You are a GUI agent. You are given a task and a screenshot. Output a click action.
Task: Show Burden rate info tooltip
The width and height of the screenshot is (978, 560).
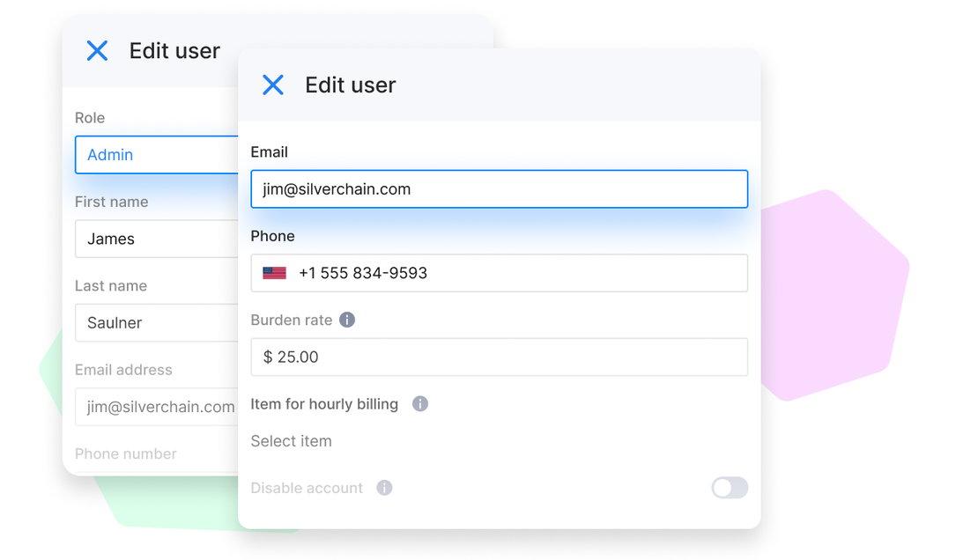click(347, 320)
